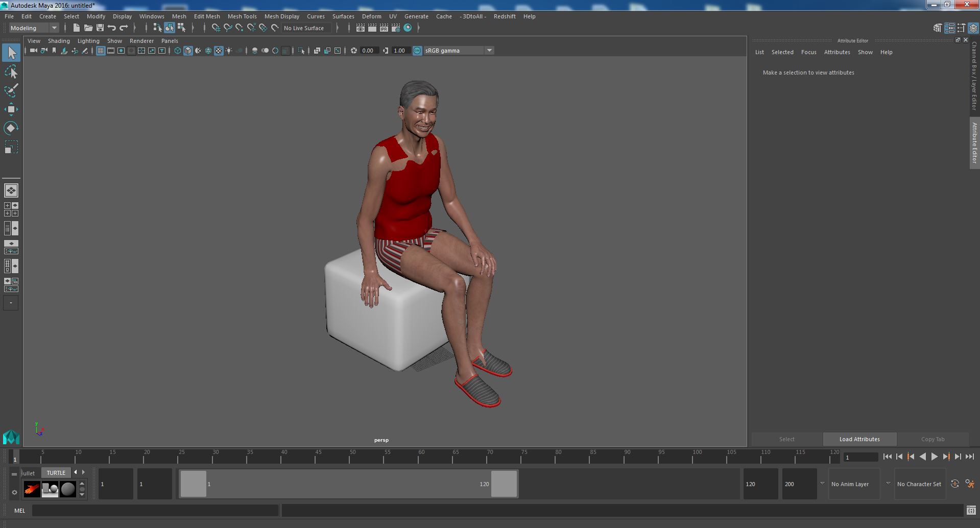Select the Paint Selection tool
The image size is (980, 528).
(11, 90)
